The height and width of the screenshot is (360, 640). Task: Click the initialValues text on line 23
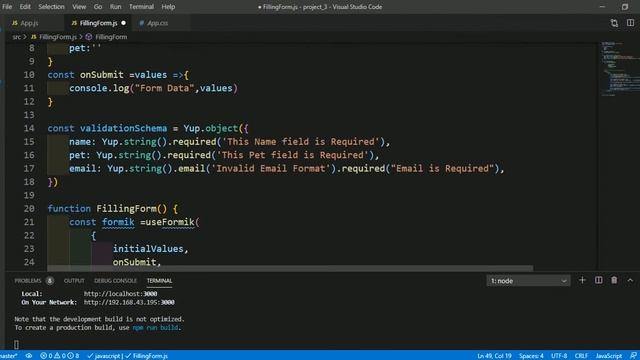pos(148,249)
